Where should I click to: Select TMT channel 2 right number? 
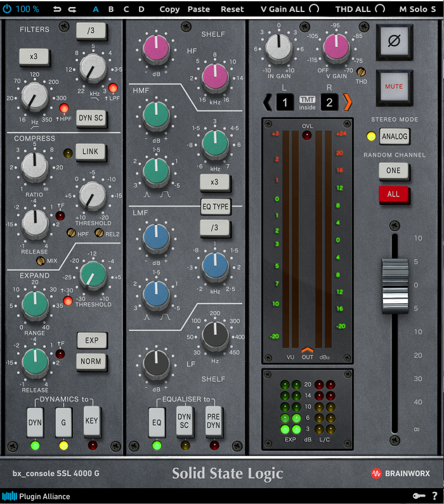coord(329,103)
